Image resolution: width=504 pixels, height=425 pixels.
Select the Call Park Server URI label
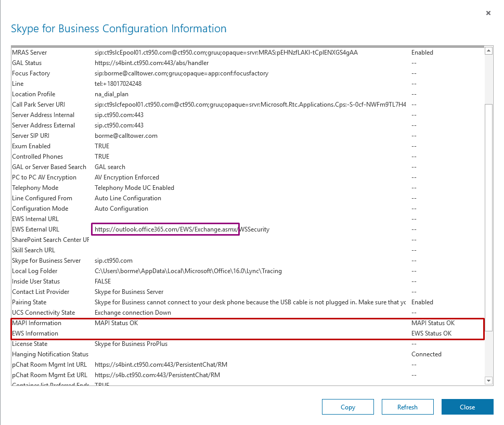[x=38, y=105]
